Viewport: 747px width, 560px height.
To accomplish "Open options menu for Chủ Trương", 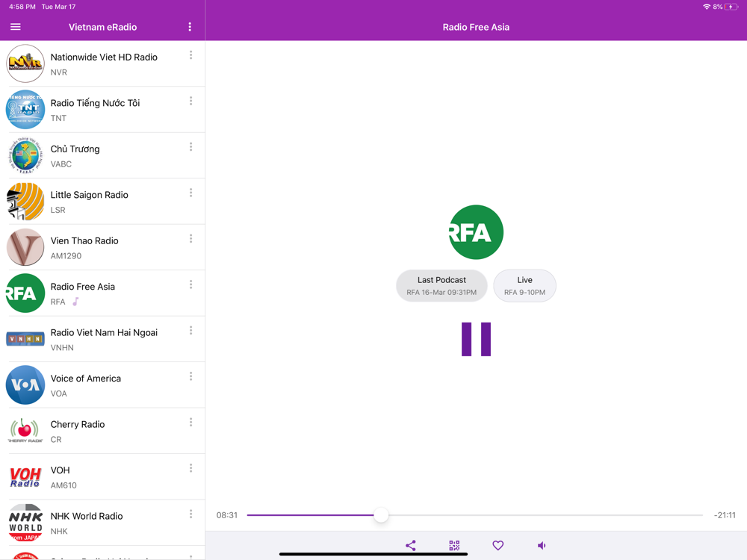I will pos(191,146).
